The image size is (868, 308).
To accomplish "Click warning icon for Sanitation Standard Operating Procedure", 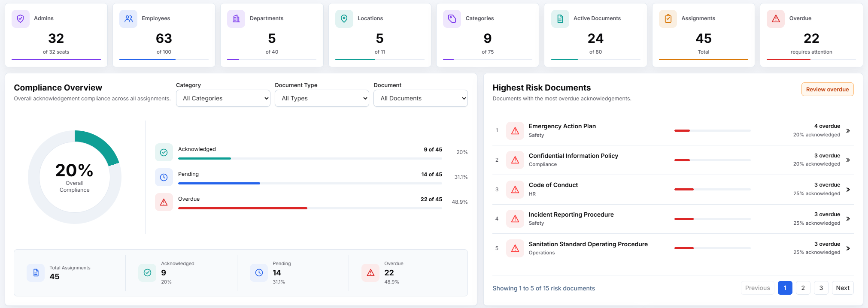I will pyautogui.click(x=515, y=248).
